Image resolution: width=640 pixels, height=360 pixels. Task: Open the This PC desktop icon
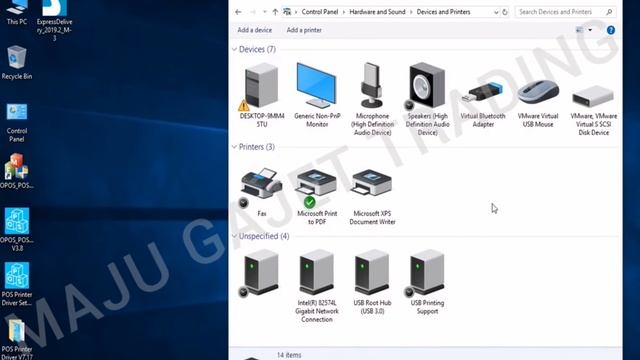tap(17, 13)
